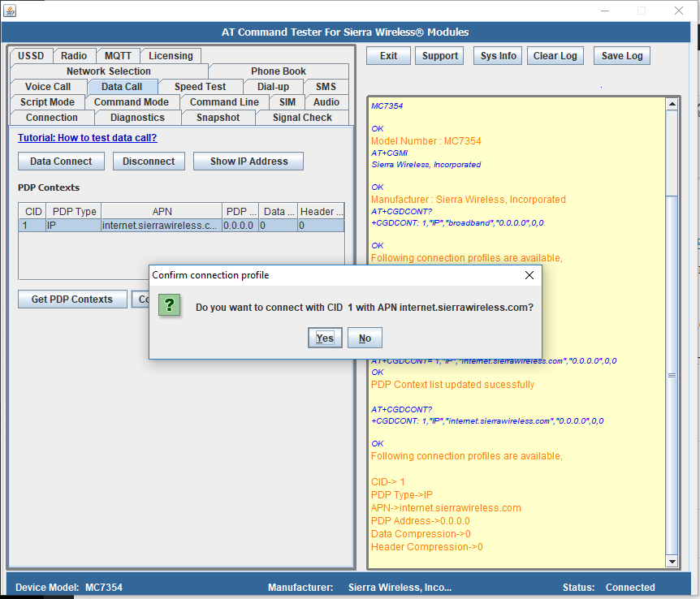Click "Header Compression->0" in the log
The width and height of the screenshot is (700, 599).
click(x=427, y=547)
